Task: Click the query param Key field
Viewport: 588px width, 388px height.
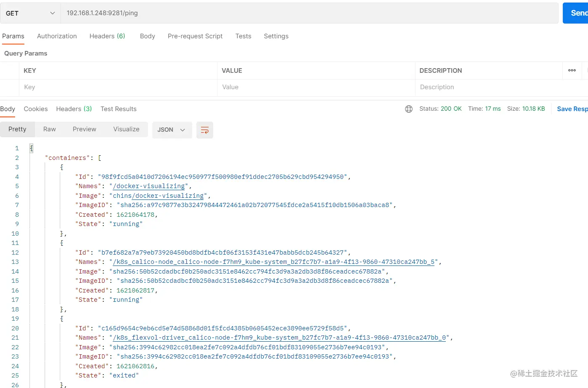Action: point(118,87)
